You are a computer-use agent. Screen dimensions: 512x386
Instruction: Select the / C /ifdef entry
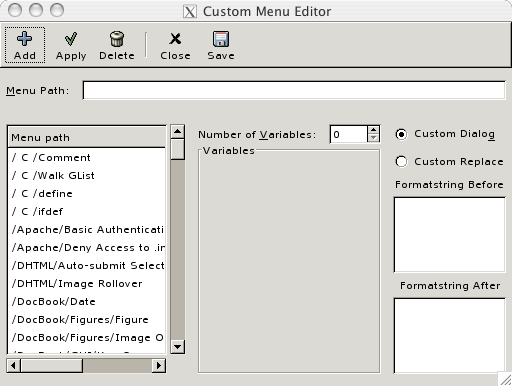coord(86,211)
